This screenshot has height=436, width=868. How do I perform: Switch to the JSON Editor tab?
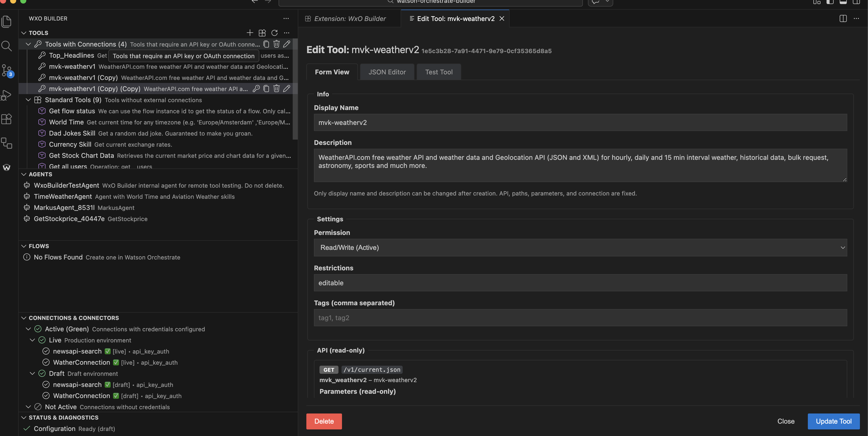pos(387,72)
